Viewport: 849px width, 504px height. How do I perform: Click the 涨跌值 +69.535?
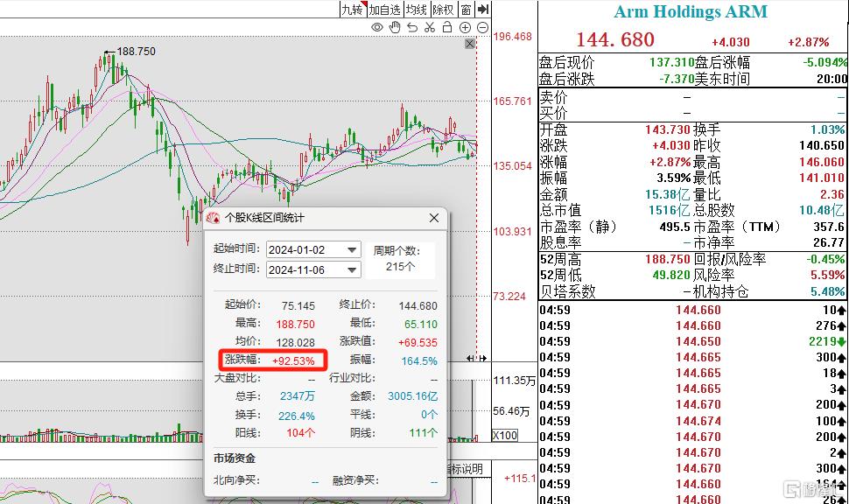click(x=417, y=342)
